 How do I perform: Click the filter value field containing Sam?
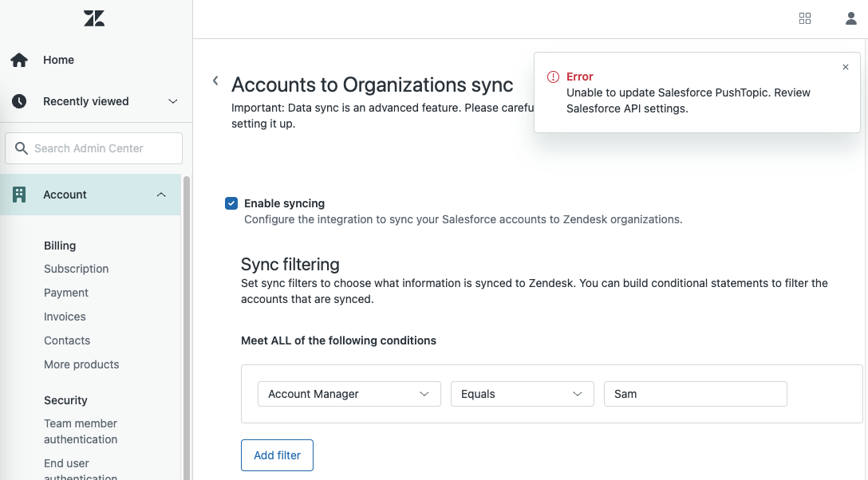[x=695, y=394]
